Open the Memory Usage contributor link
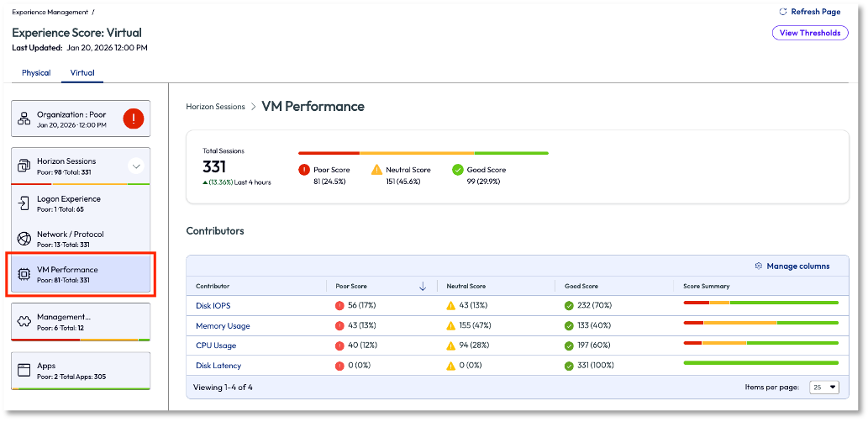The height and width of the screenshot is (422, 868). point(223,326)
